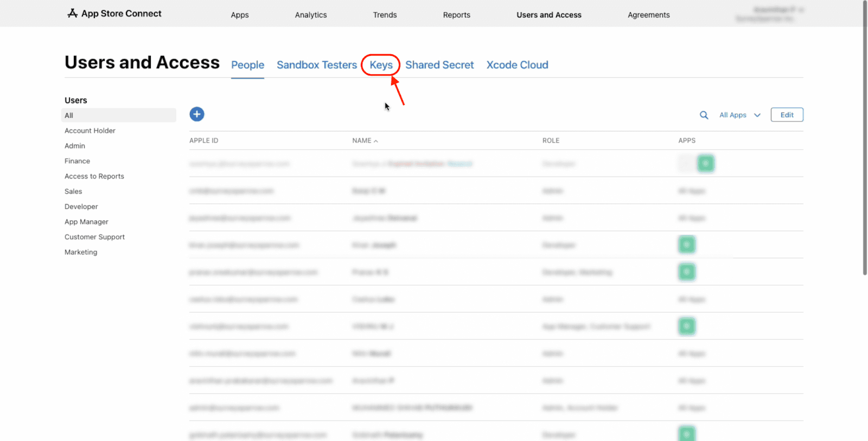The width and height of the screenshot is (868, 441).
Task: Click the blue plus add user icon
Action: pyautogui.click(x=196, y=114)
